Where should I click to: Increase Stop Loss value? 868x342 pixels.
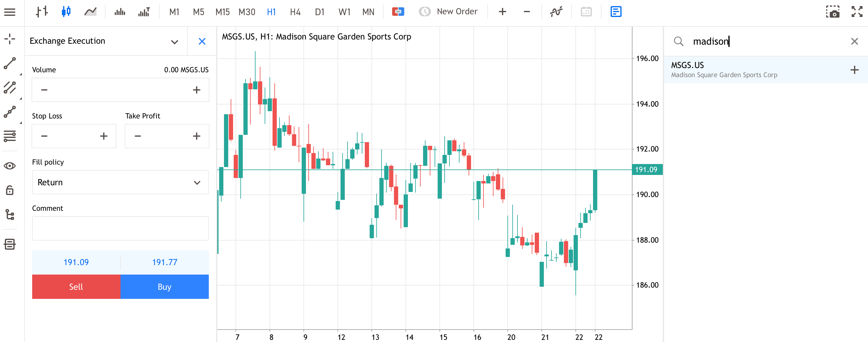[103, 136]
